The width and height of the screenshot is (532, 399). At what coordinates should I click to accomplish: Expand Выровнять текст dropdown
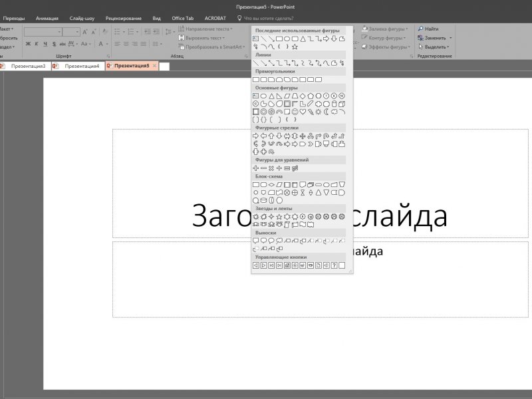coord(202,38)
